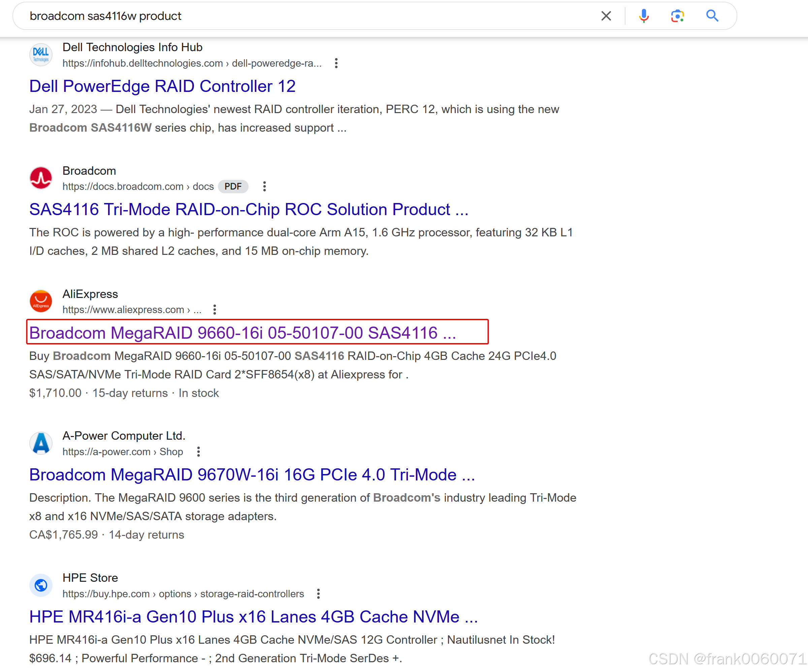Start voice search with microphone icon
This screenshot has width=808, height=672.
click(x=643, y=16)
